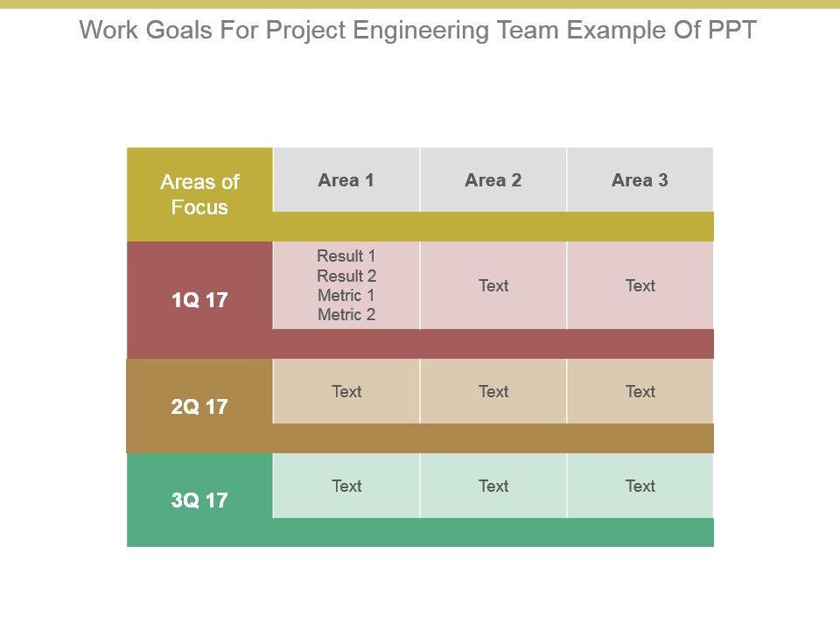Click the slide title about Work Goals
This screenshot has width=840, height=630.
[418, 31]
